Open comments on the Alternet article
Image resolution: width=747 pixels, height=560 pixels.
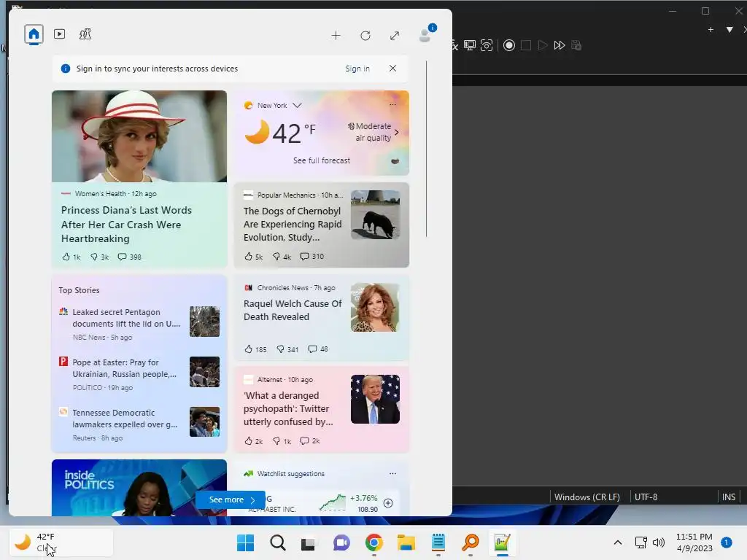coord(309,441)
